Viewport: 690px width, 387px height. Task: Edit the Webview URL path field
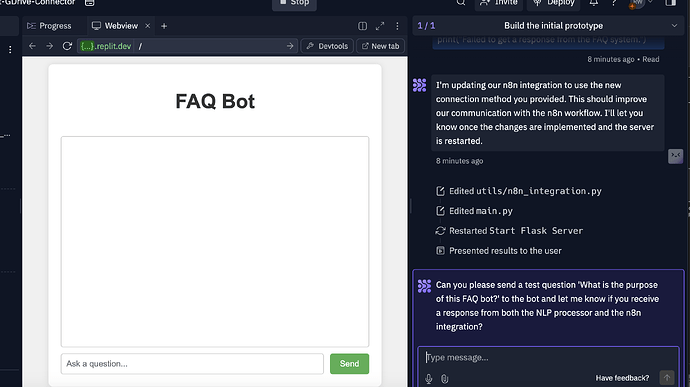point(209,46)
